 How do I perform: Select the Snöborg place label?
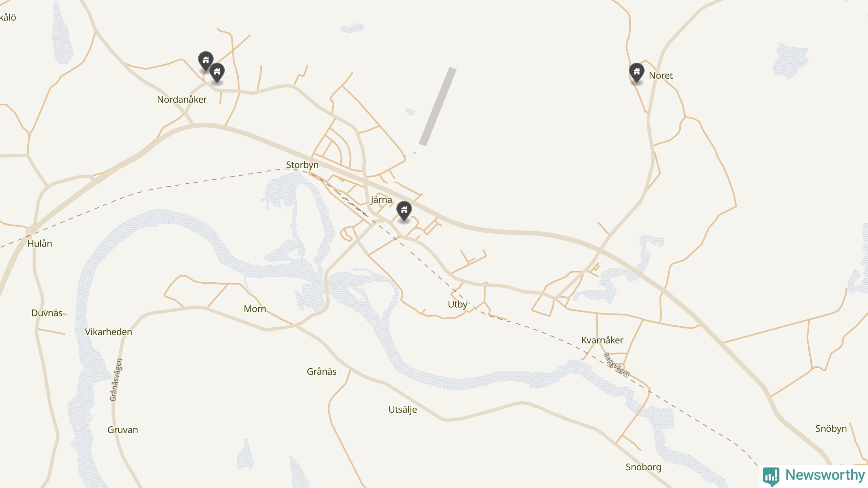[x=643, y=467]
